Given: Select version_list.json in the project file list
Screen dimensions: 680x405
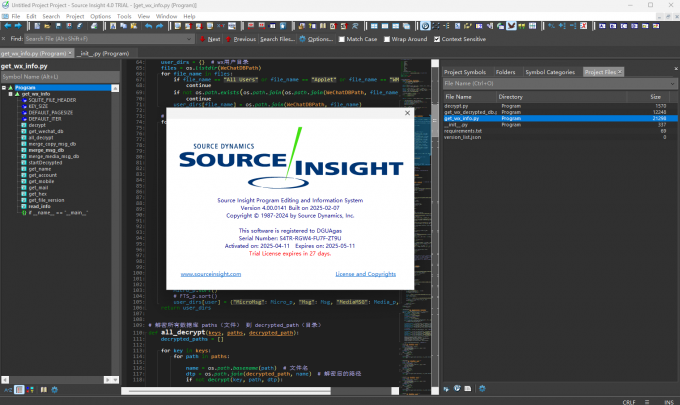Looking at the screenshot, I should (560, 137).
